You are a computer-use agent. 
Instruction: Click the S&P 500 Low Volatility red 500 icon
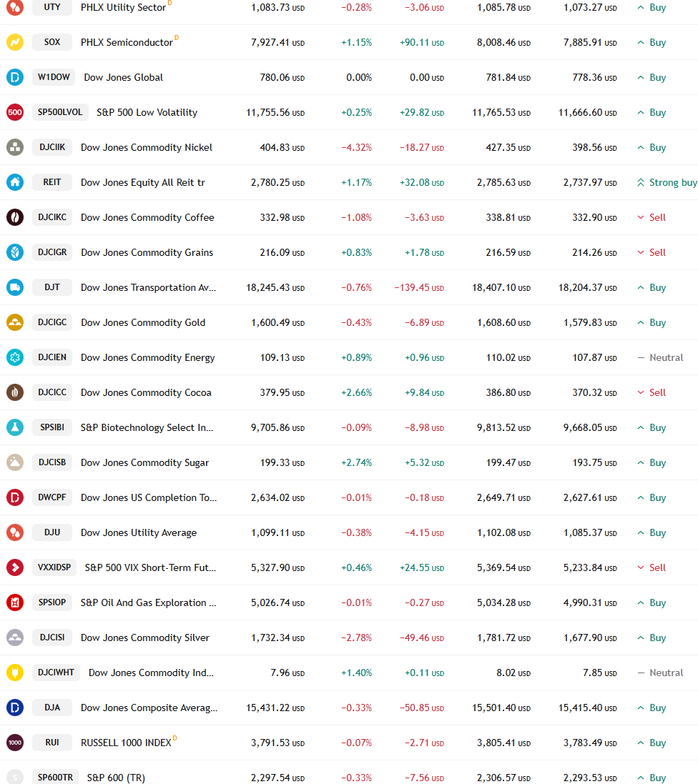pos(15,112)
